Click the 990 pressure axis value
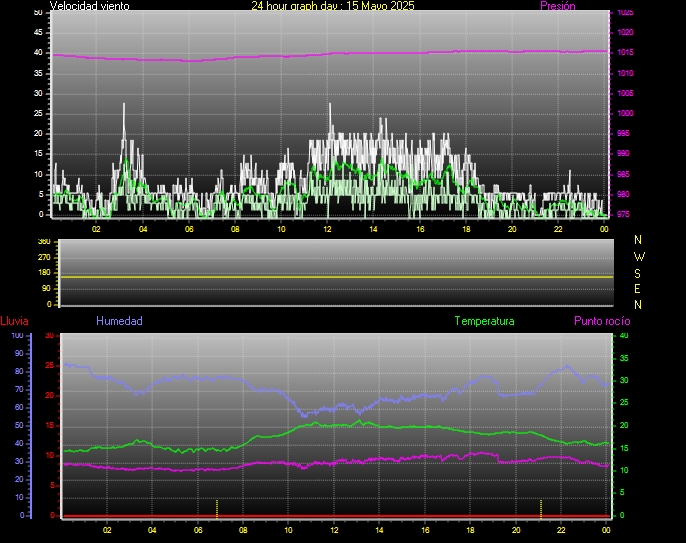Image resolution: width=686 pixels, height=543 pixels. pos(623,154)
